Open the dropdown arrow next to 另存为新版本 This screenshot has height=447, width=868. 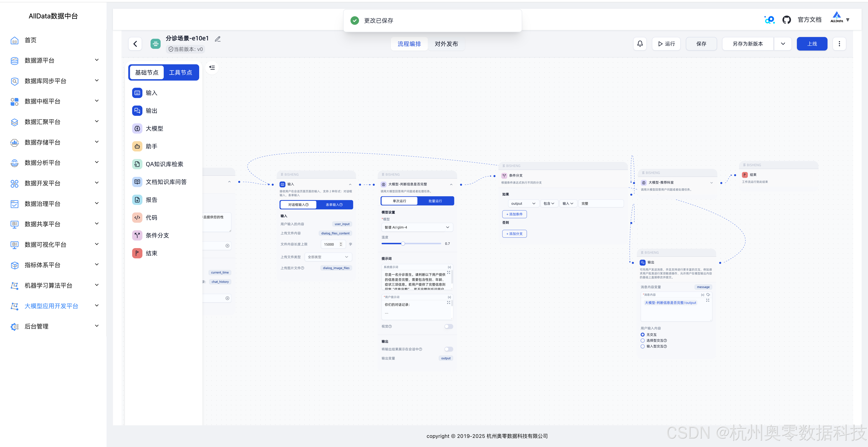click(783, 44)
